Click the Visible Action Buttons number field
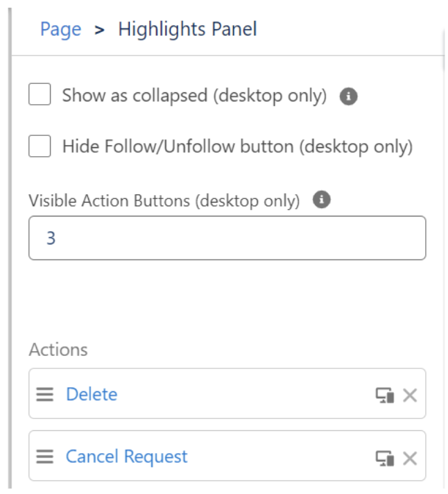448x494 pixels. click(227, 238)
